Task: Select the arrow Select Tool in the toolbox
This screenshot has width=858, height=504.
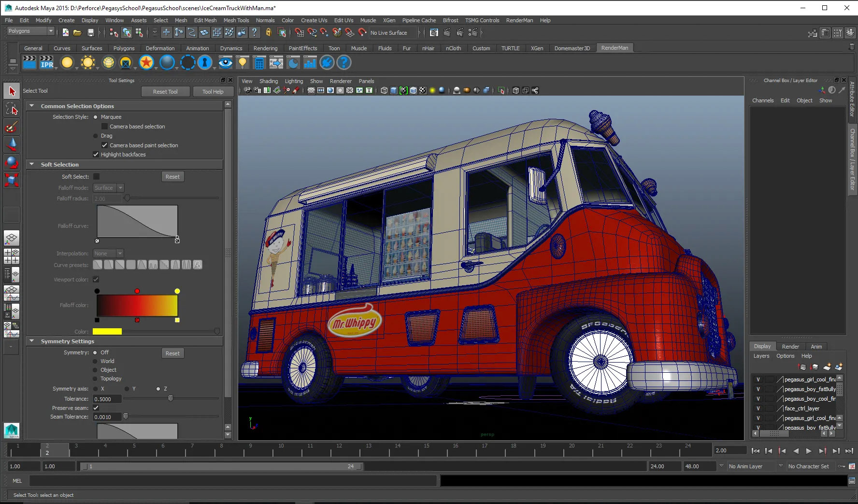Action: (x=12, y=91)
